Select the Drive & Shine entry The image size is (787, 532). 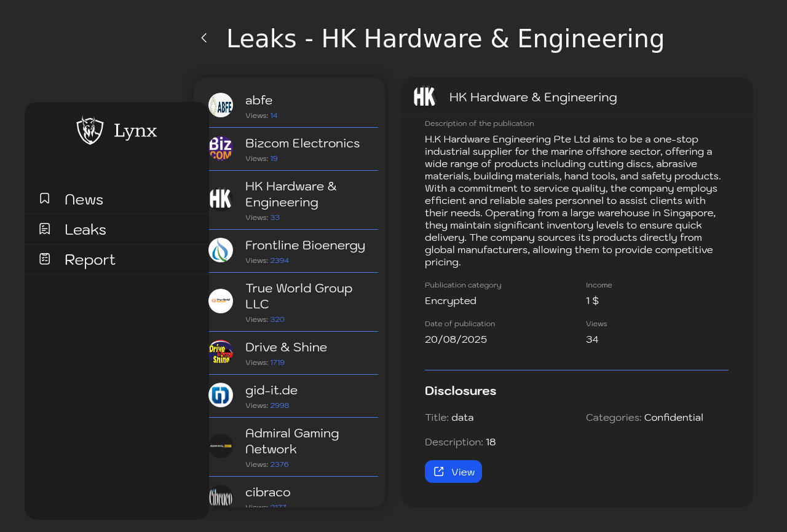pyautogui.click(x=293, y=353)
